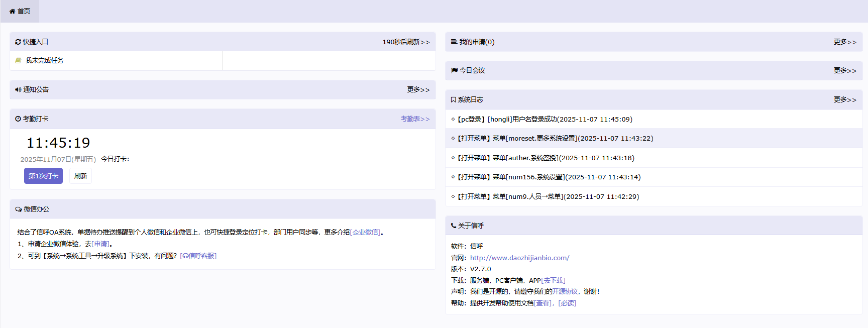The image size is (868, 328).
Task: Click the bookmark icon beside 系统日志
Action: point(454,100)
